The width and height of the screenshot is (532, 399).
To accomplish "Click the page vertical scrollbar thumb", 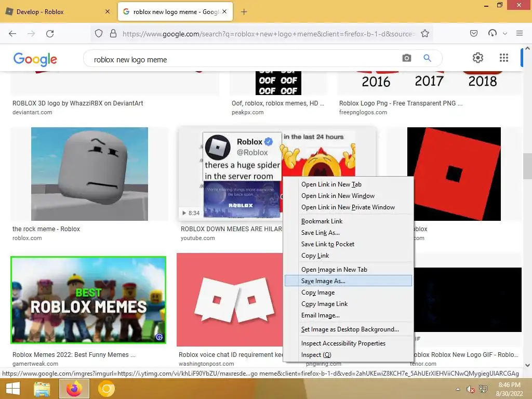I will pos(527,166).
